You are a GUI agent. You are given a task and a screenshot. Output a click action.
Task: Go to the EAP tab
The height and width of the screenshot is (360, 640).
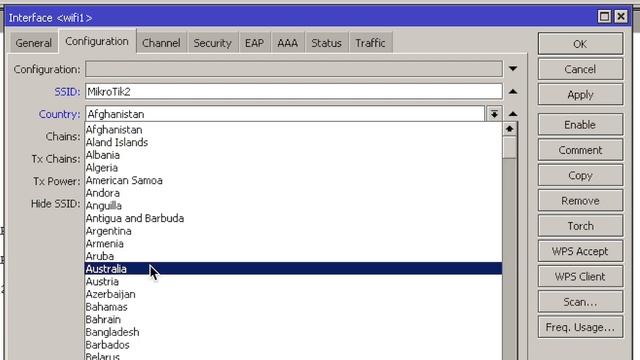click(x=254, y=43)
